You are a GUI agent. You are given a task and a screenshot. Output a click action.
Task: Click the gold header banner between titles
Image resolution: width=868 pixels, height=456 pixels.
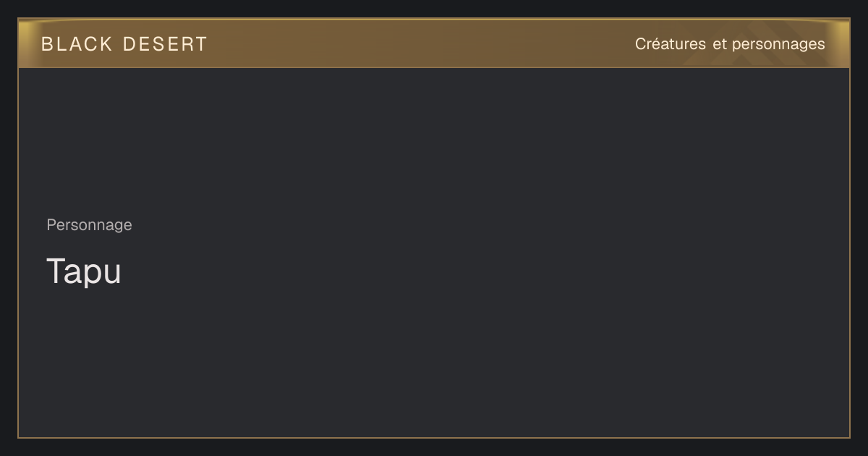tap(420, 43)
